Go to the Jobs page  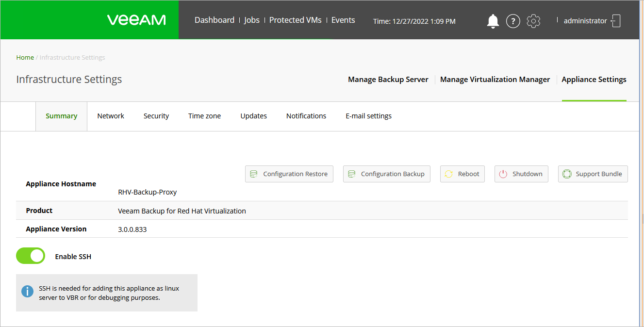click(251, 20)
